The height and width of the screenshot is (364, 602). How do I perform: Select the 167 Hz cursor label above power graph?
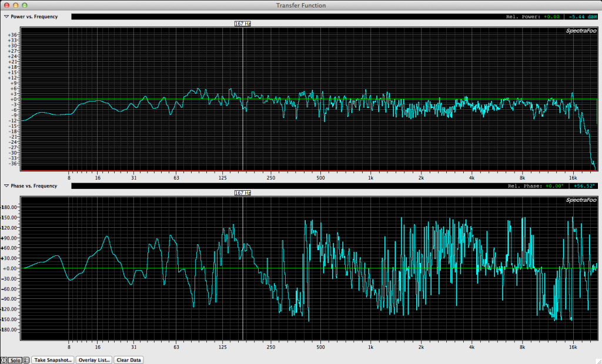click(x=243, y=23)
